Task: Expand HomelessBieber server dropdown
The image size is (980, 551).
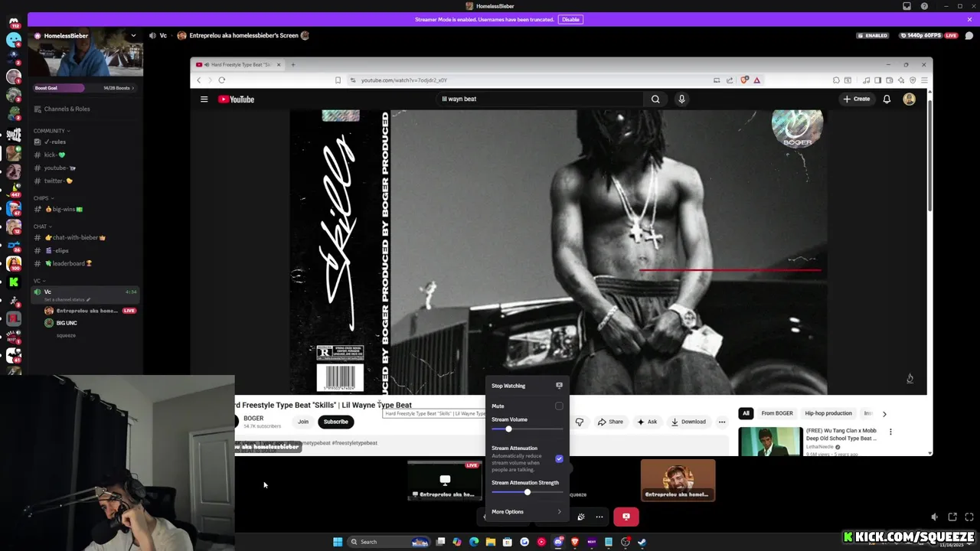Action: pos(133,35)
